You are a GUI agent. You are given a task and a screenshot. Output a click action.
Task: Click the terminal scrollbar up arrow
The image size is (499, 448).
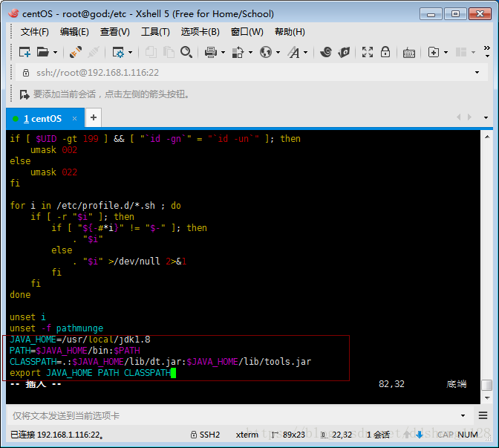coord(487,137)
